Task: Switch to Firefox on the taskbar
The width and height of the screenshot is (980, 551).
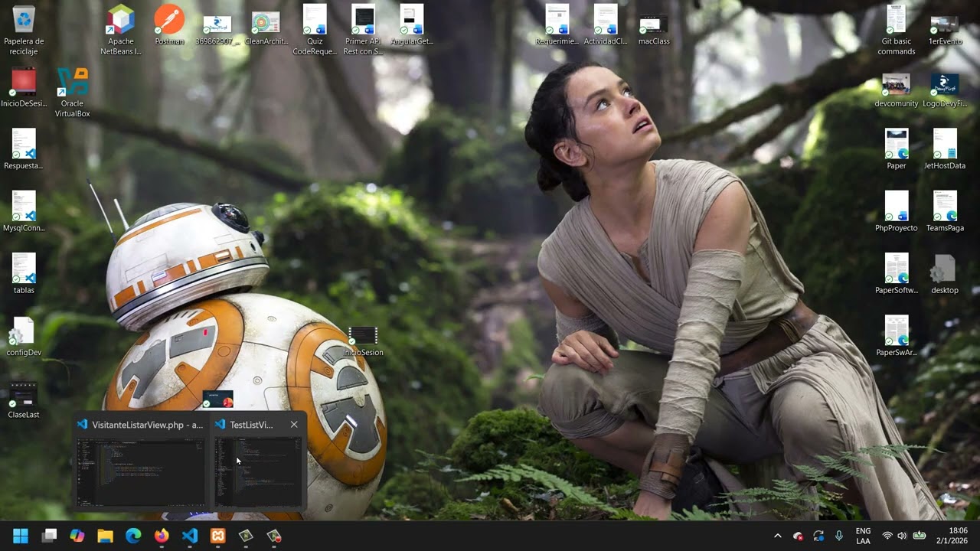Action: pos(162,536)
